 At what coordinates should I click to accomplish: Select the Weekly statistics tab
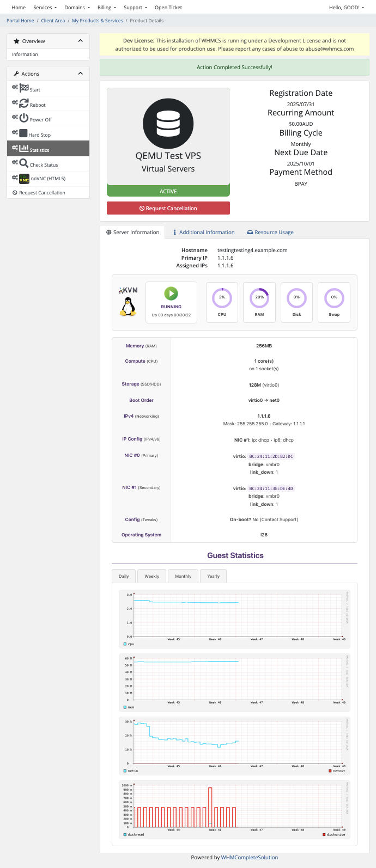(x=152, y=576)
